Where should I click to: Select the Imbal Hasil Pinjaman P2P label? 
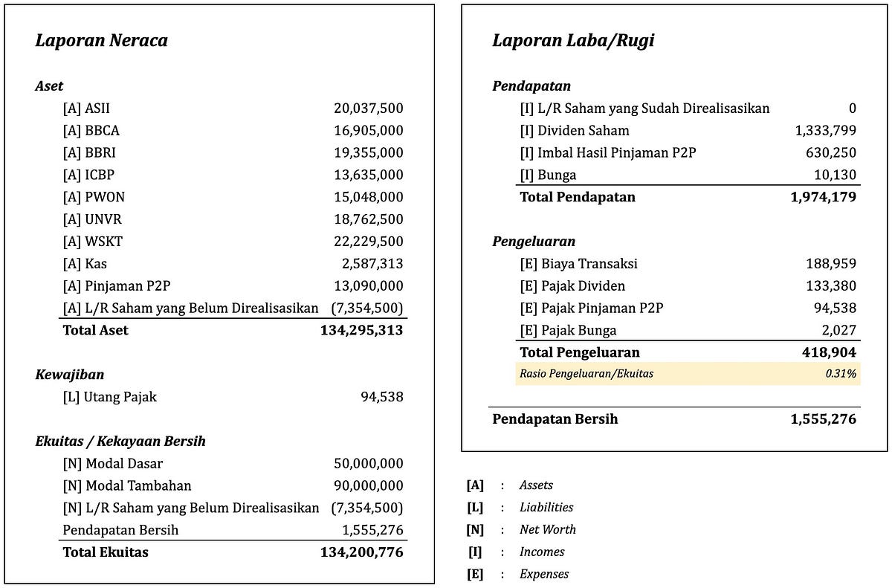pyautogui.click(x=608, y=153)
